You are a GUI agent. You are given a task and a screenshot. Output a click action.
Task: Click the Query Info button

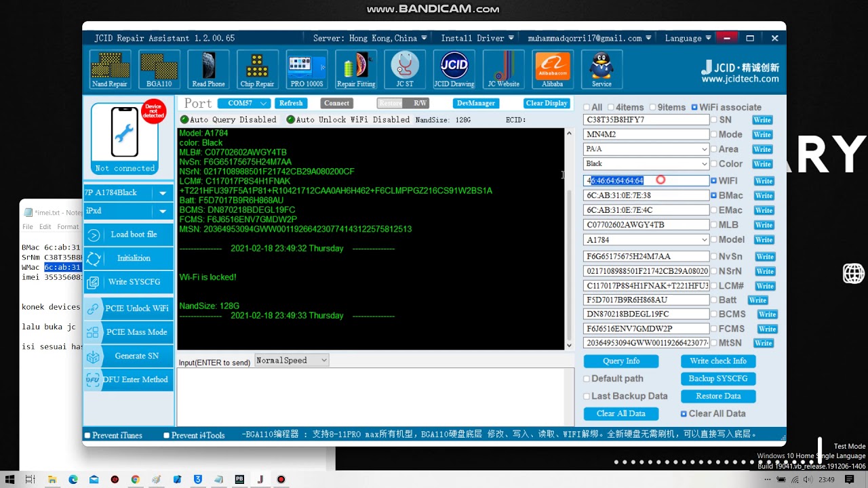[621, 361]
